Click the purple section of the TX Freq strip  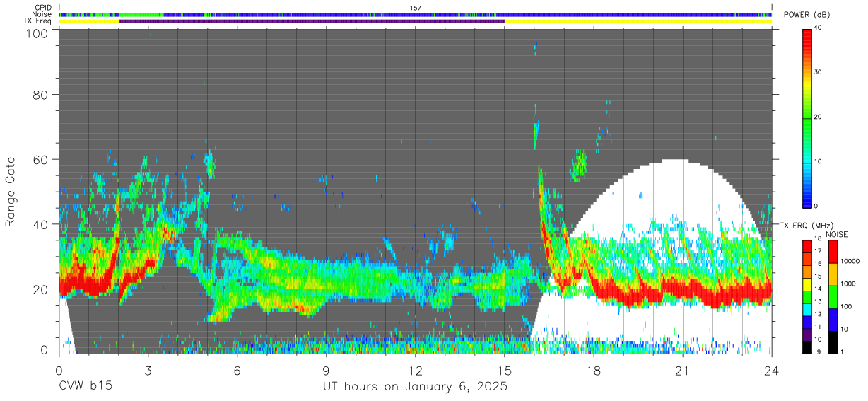pos(312,21)
